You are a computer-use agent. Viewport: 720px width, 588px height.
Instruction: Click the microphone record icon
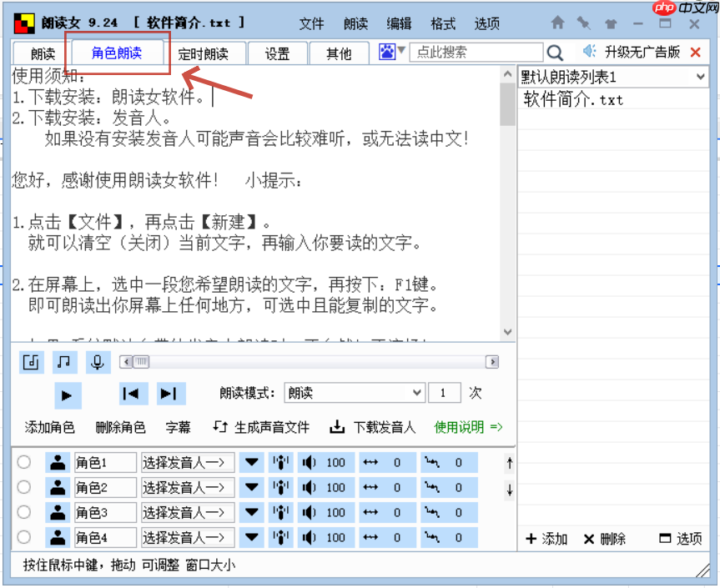point(98,362)
